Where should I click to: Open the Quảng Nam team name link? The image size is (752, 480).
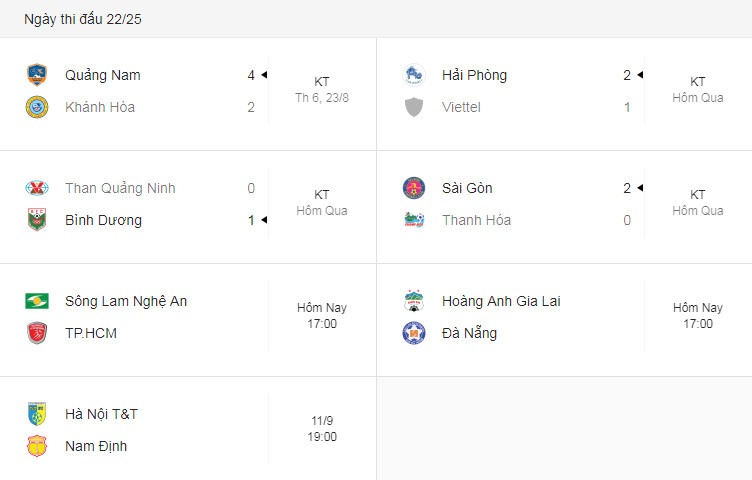point(103,75)
